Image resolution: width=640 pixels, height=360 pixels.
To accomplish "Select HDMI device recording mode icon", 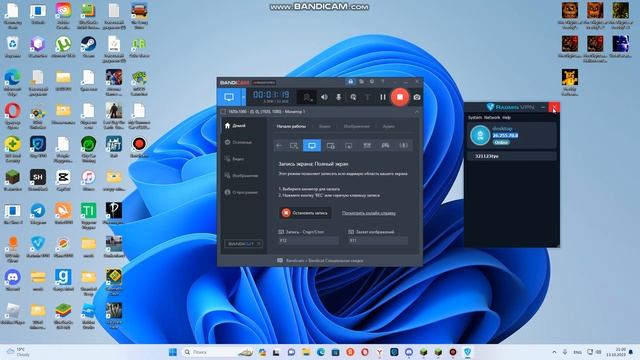I will [367, 145].
